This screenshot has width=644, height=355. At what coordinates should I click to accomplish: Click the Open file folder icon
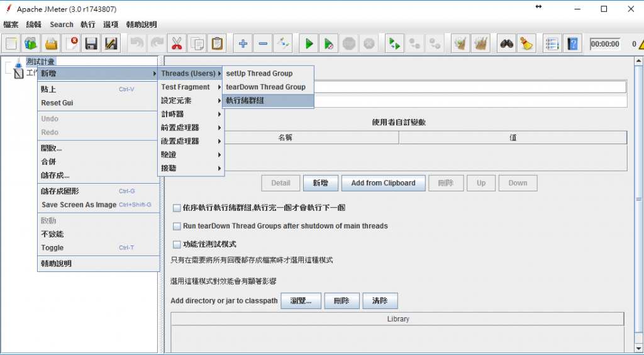tap(51, 43)
